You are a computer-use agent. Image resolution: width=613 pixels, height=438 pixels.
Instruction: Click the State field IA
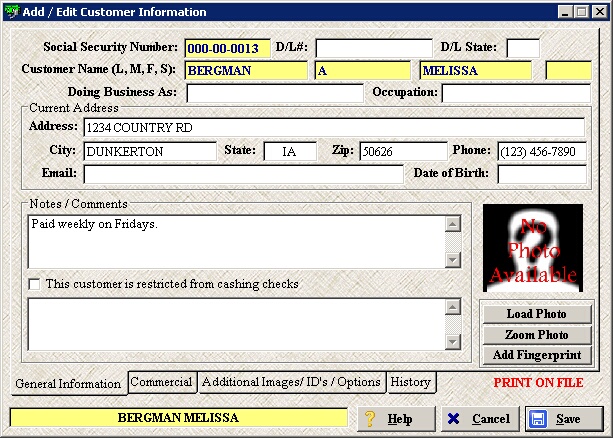point(290,151)
